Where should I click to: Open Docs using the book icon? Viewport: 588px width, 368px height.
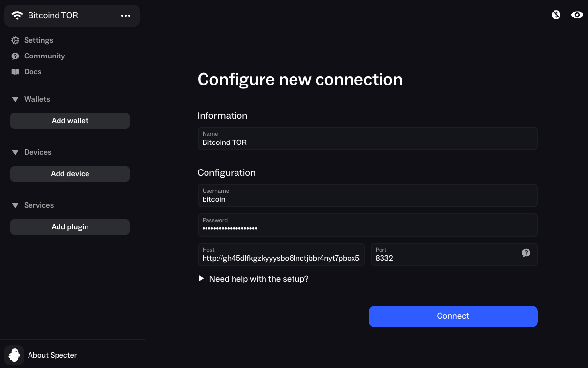[15, 72]
